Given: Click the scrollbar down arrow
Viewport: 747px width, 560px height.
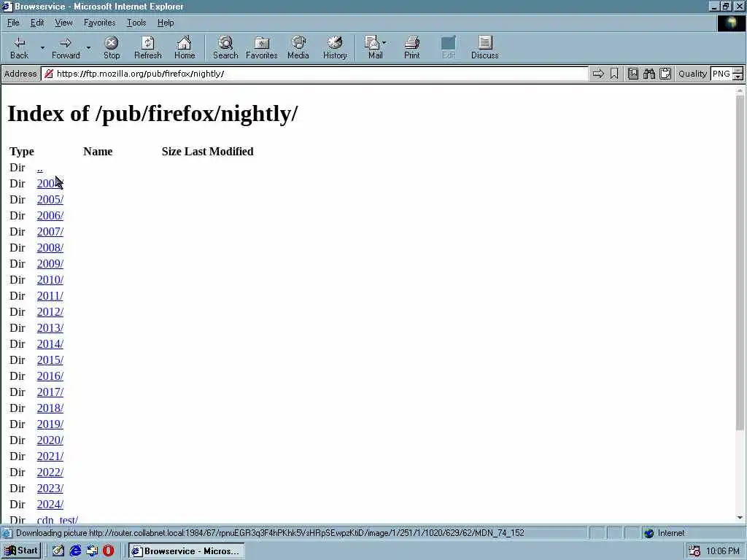Looking at the screenshot, I should pyautogui.click(x=740, y=518).
